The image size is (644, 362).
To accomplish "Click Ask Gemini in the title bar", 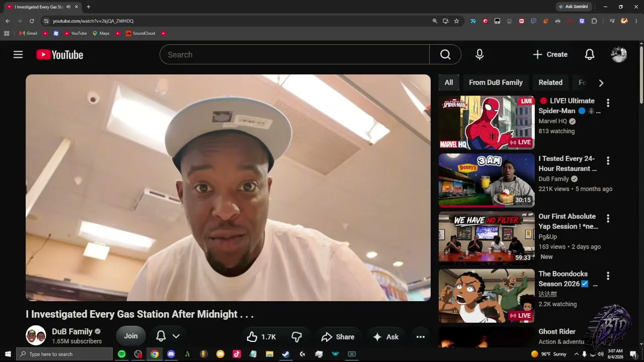I will (573, 7).
